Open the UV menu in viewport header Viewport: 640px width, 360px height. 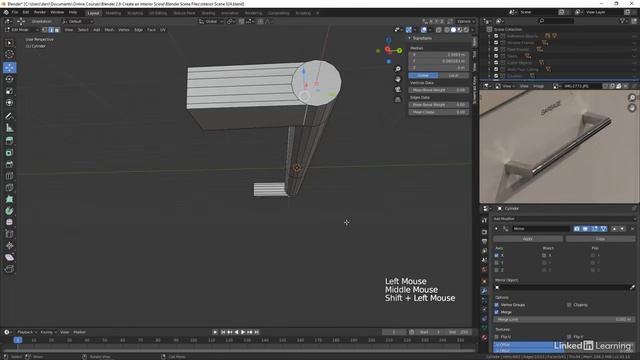pyautogui.click(x=163, y=30)
